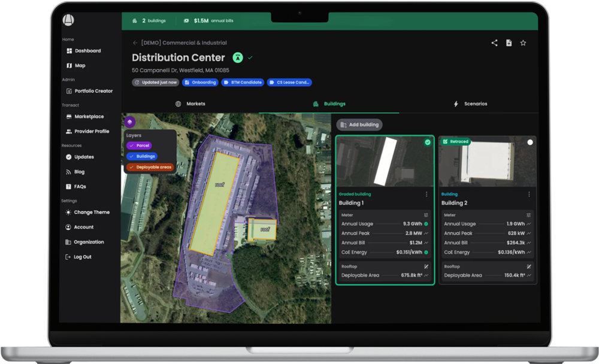Open the Organization settings
The height and width of the screenshot is (364, 599).
click(84, 242)
